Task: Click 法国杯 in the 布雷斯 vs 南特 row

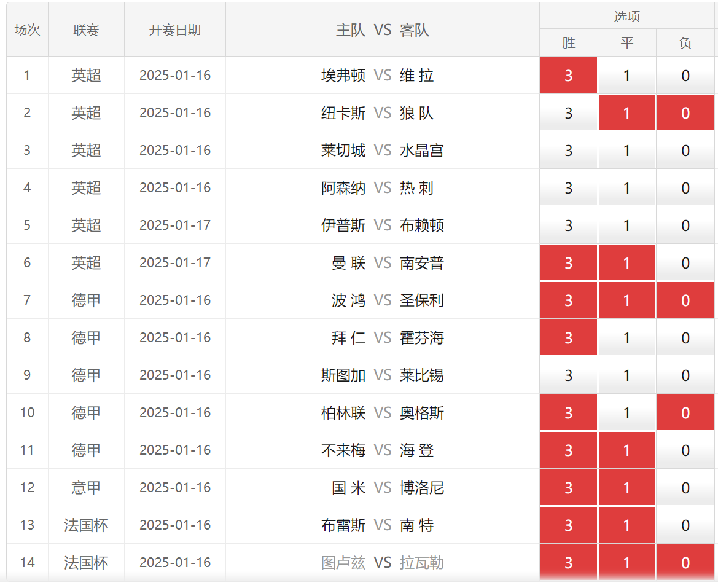Action: 86,526
